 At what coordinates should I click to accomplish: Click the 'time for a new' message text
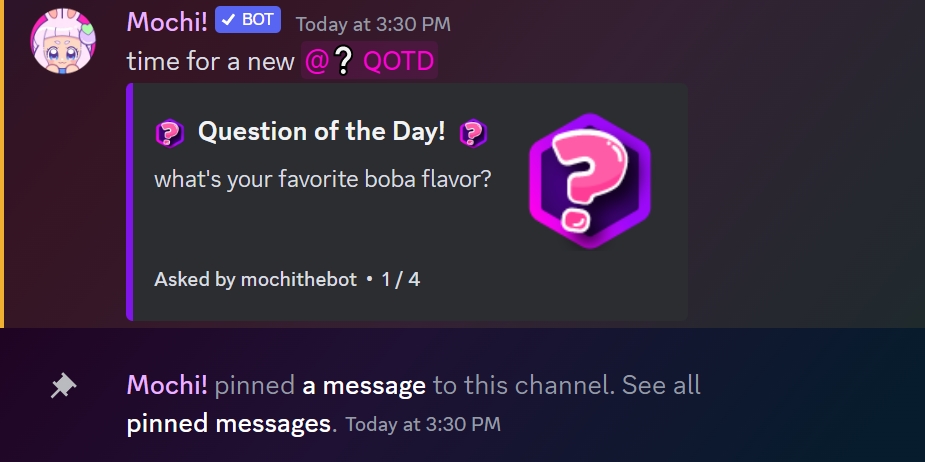click(x=210, y=61)
